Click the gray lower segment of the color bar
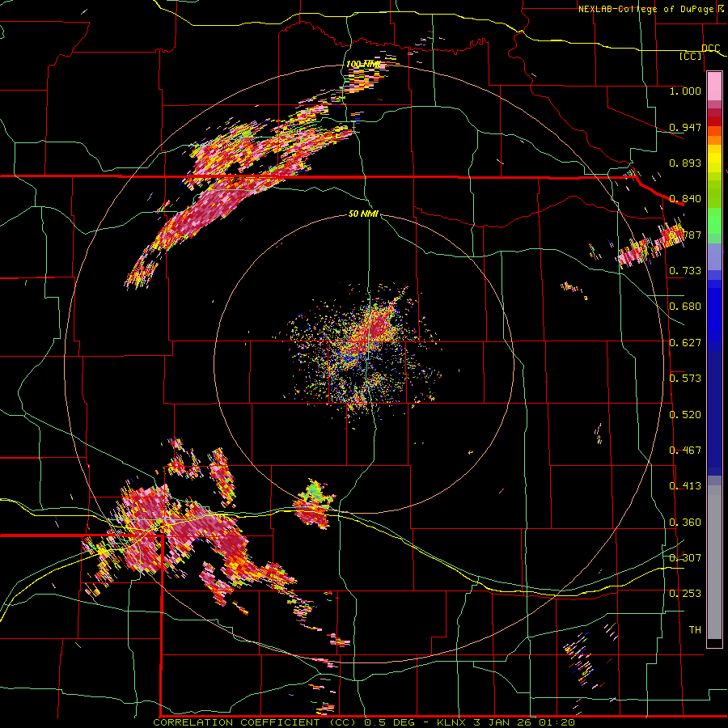 tap(714, 562)
